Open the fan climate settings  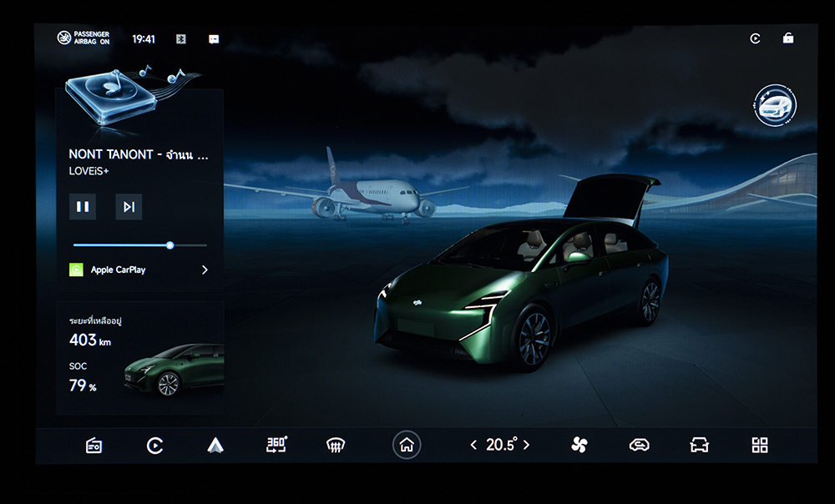579,446
